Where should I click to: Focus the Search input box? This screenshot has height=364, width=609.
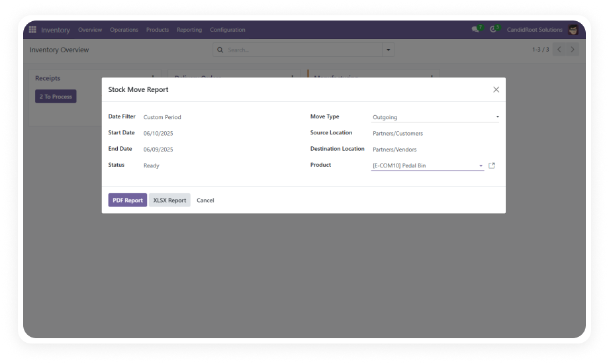(303, 50)
